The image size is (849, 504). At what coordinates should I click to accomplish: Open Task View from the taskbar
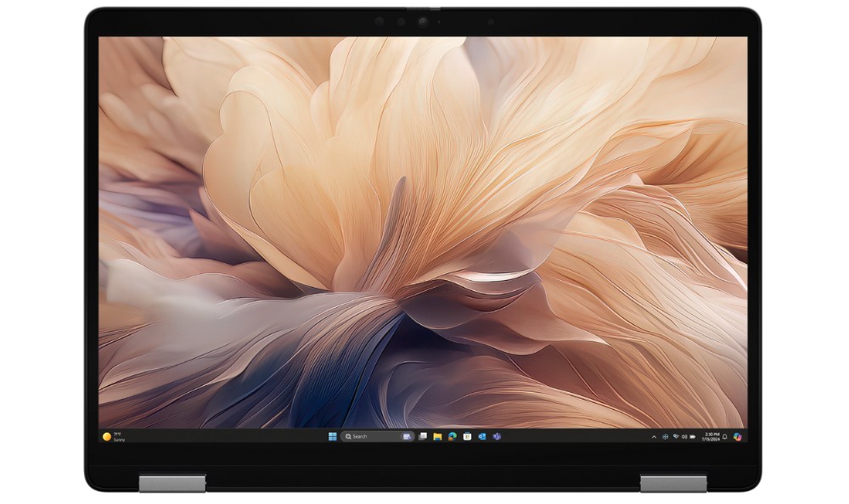423,436
